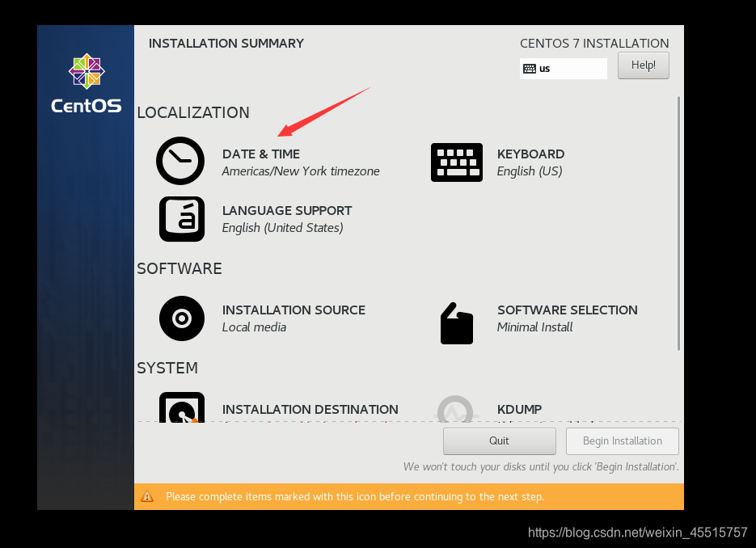Click the CentOS logo in sidebar
Image resolution: width=756 pixels, height=548 pixels.
tap(87, 84)
